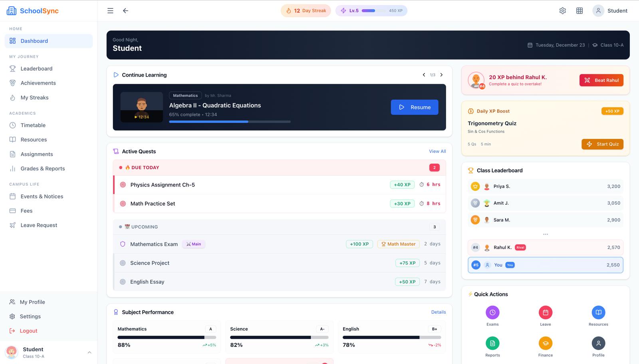Collapse the Student account section in sidebar bottom

(89, 352)
